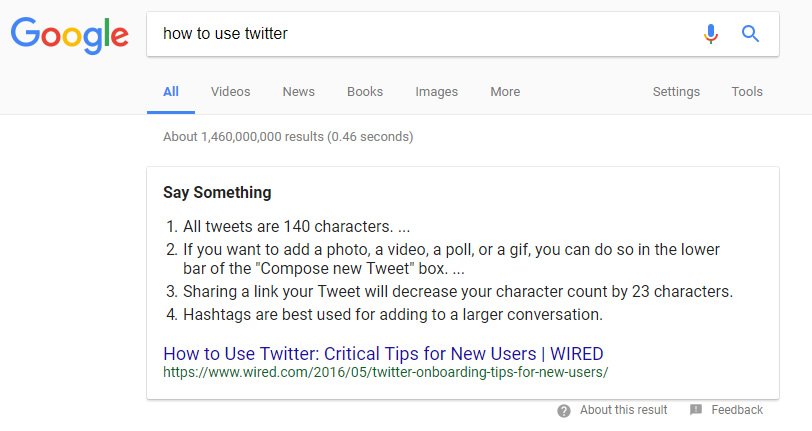Expand the Tools options
The width and height of the screenshot is (812, 431).
click(747, 92)
